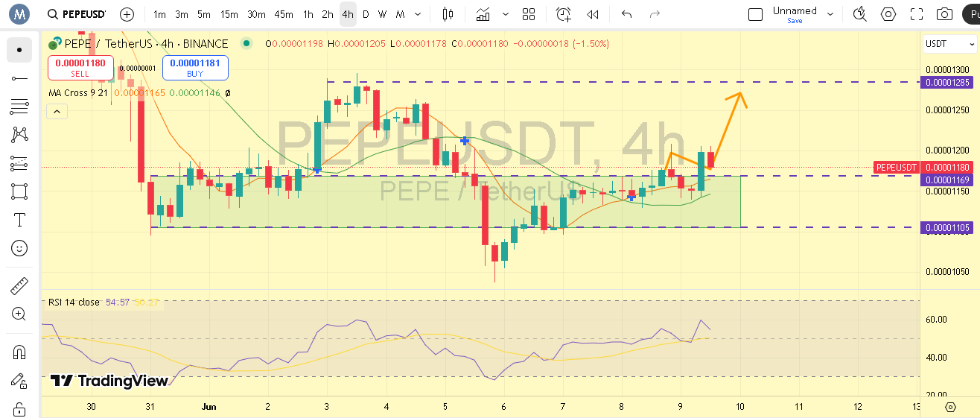Click the green market status dot
The image size is (980, 418).
(246, 44)
